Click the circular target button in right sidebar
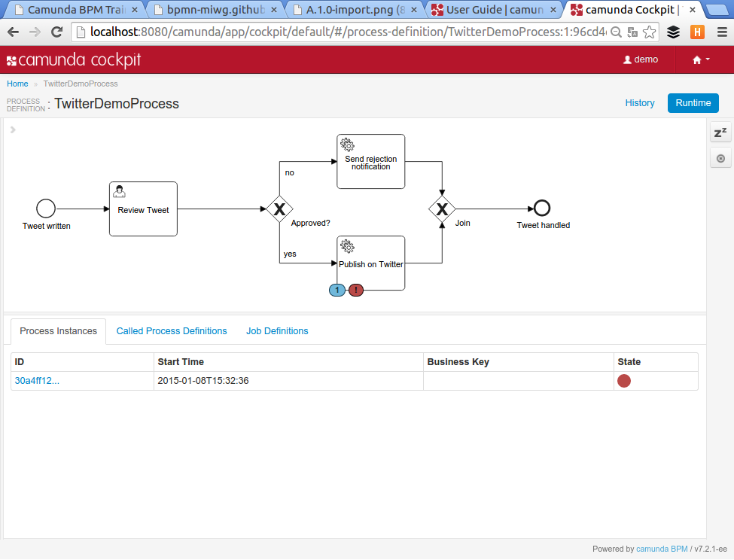The image size is (734, 560). coord(720,158)
